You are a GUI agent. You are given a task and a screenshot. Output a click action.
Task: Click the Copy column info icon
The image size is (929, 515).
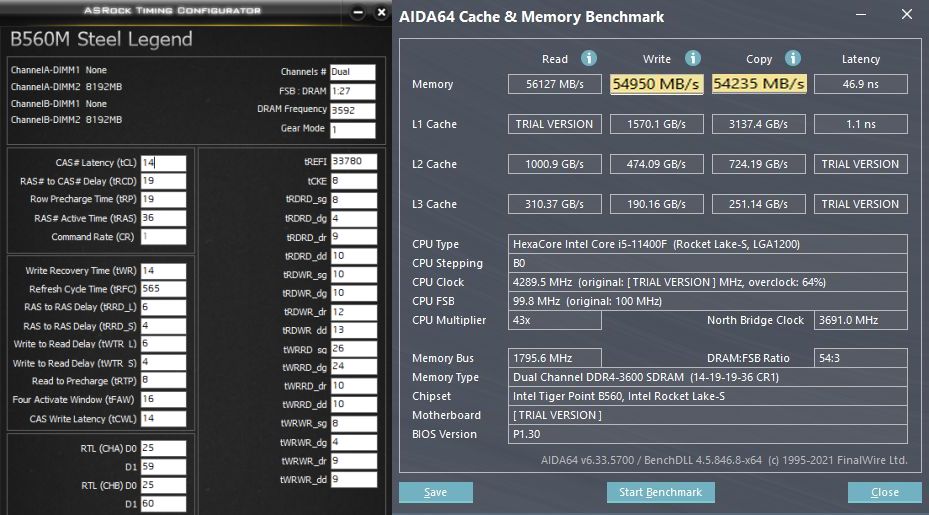pyautogui.click(x=793, y=58)
